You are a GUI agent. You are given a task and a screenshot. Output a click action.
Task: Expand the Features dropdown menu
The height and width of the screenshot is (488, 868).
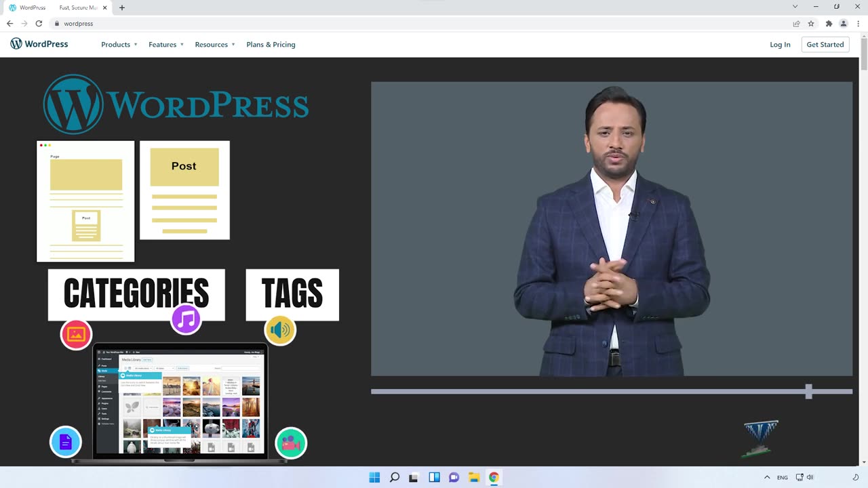point(166,45)
